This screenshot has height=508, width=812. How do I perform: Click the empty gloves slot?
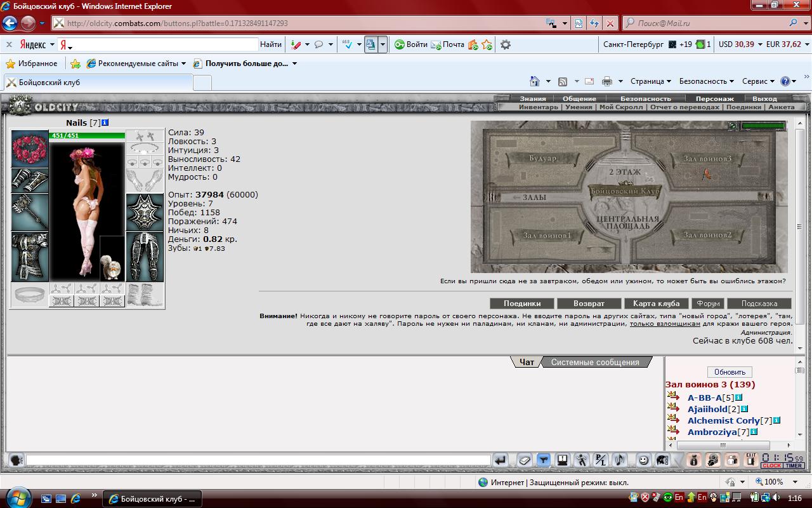(x=145, y=180)
